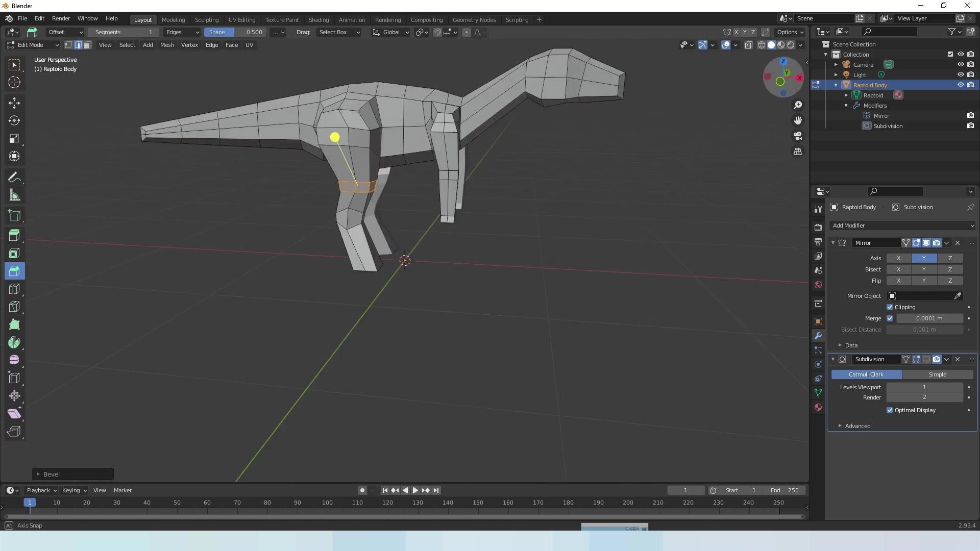Switch to the Sculpting workspace tab
This screenshot has height=551, width=980.
coord(206,20)
